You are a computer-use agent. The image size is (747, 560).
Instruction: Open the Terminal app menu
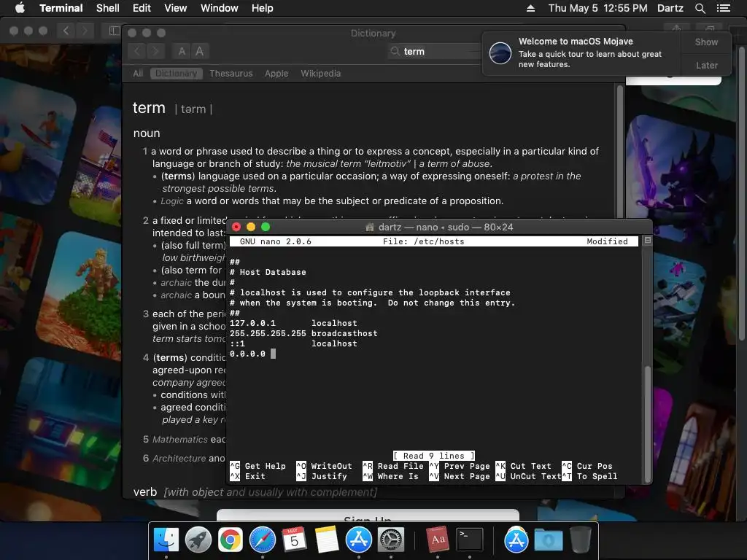tap(61, 8)
